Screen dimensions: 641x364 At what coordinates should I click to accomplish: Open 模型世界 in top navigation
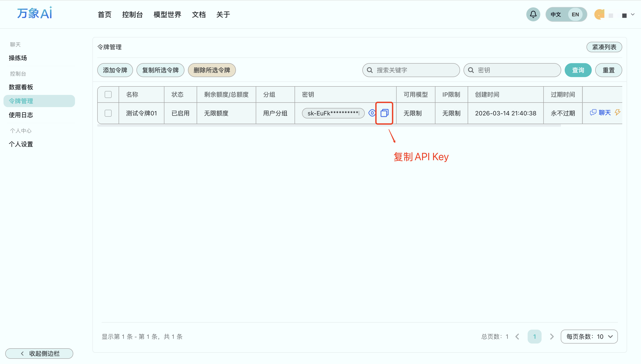click(167, 15)
